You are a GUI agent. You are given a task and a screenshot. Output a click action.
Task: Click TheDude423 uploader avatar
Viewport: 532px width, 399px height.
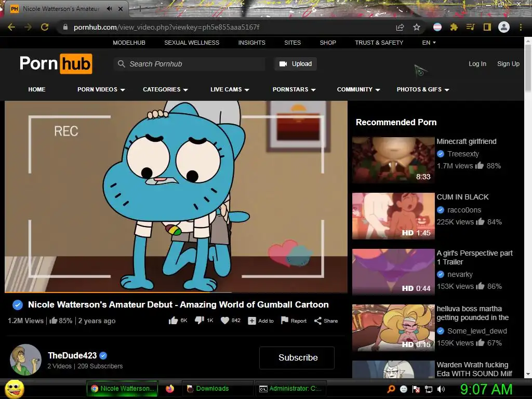pos(25,360)
